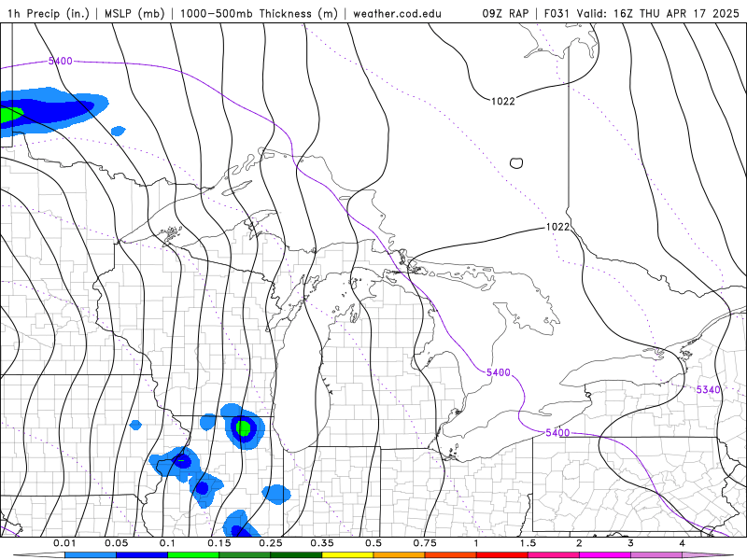
Task: Pick the orange 0.5 legend swatch
Action: pos(400,554)
